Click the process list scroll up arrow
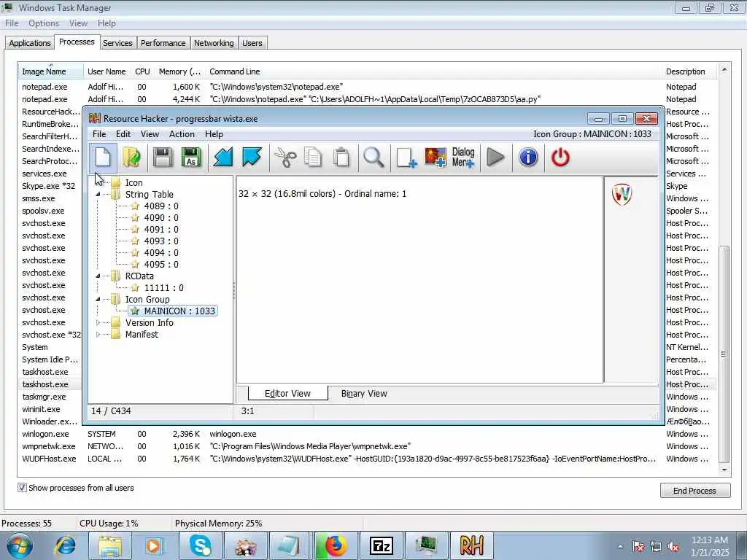 (724, 69)
